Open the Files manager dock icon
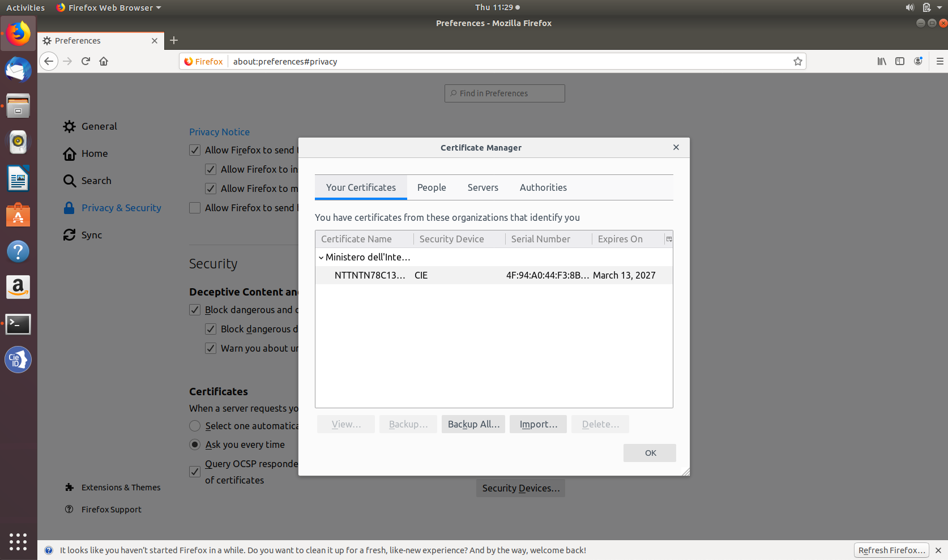948x560 pixels. (x=18, y=106)
